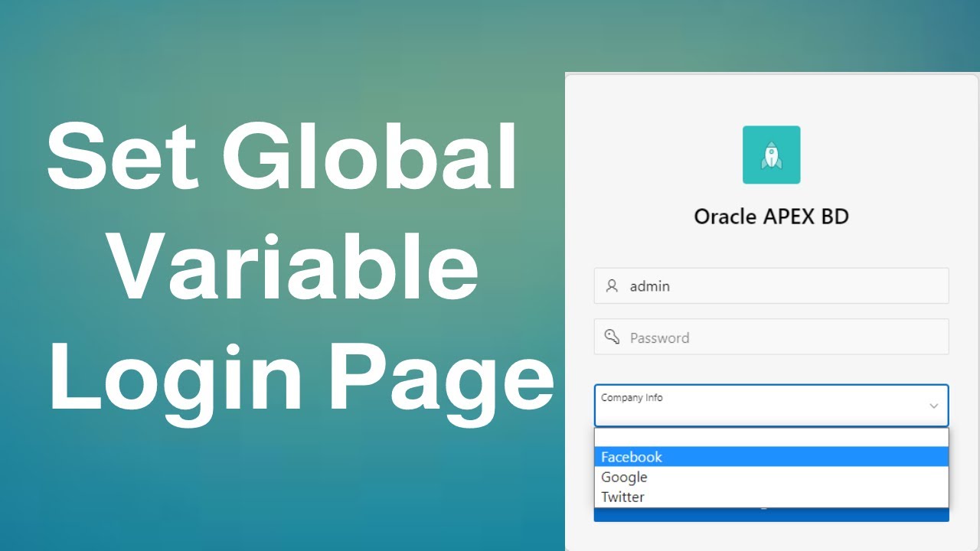Viewport: 980px width, 551px height.
Task: Open the Company Info dropdown arrow
Action: click(933, 406)
